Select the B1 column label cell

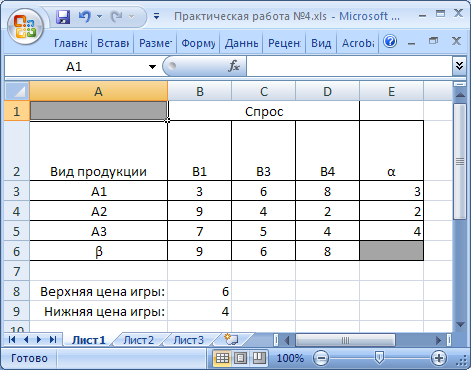click(199, 151)
